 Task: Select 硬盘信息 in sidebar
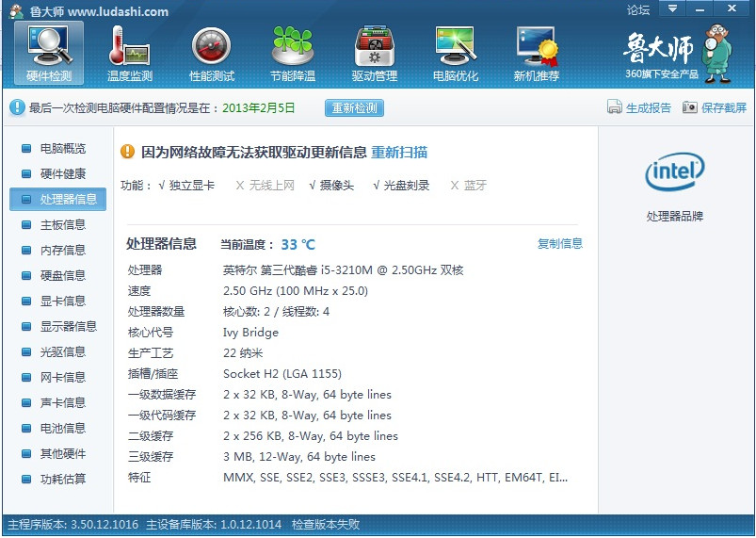coord(57,275)
